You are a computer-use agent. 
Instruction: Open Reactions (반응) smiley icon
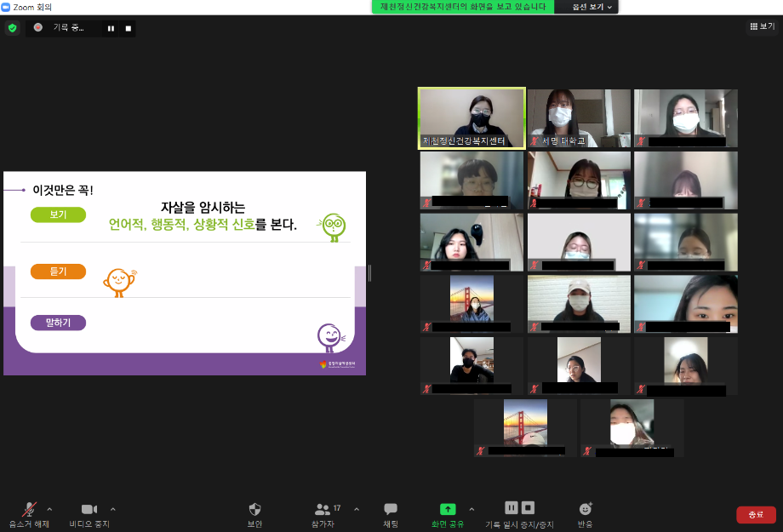point(585,509)
